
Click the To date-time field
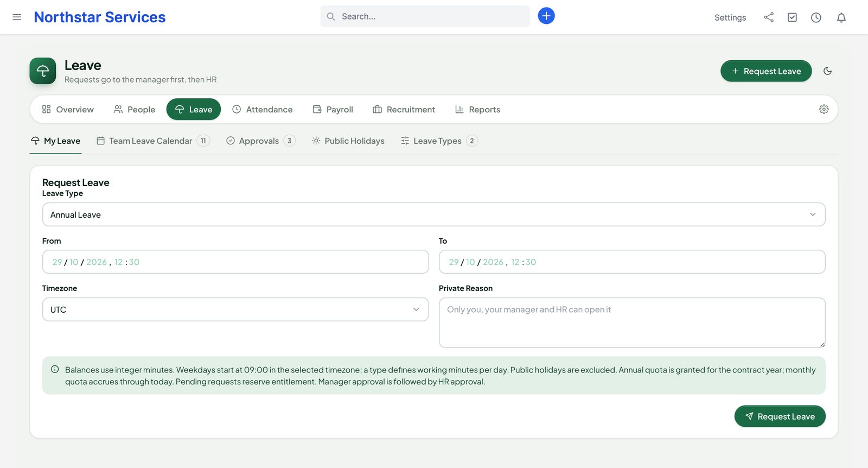pos(632,262)
